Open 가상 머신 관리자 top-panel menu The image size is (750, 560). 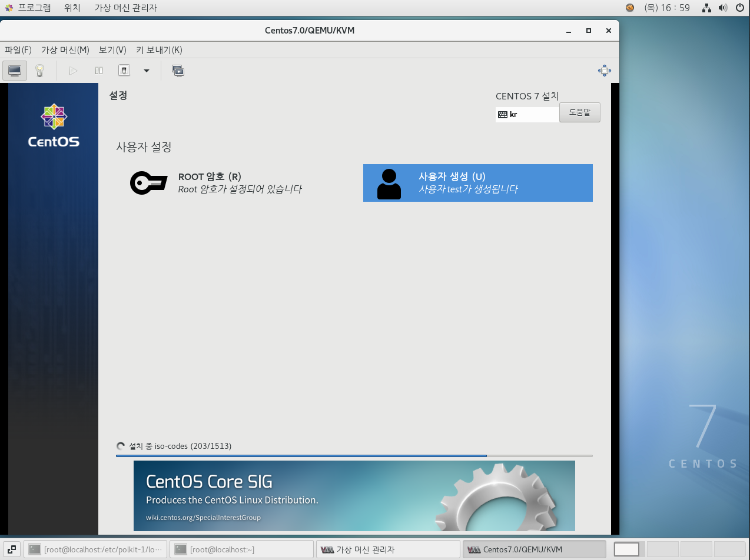coord(126,8)
